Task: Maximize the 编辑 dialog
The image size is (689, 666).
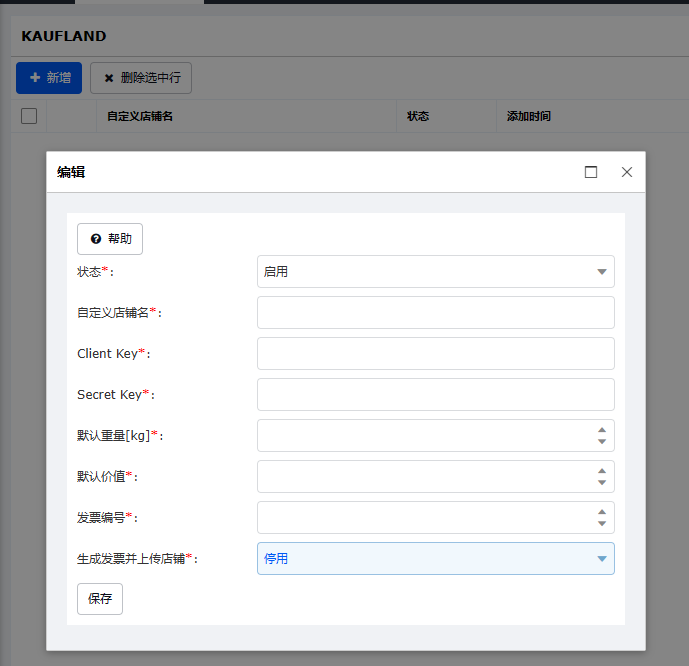Action: (x=591, y=172)
